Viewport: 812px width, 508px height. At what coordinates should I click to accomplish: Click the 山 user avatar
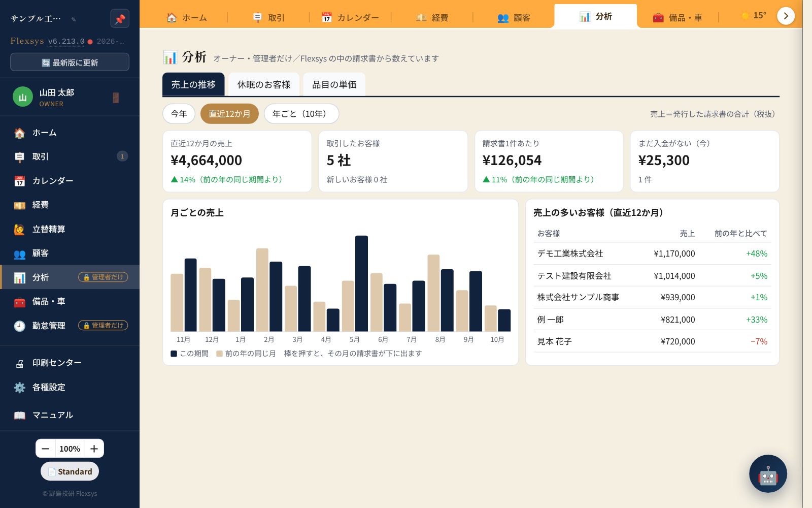pyautogui.click(x=23, y=97)
